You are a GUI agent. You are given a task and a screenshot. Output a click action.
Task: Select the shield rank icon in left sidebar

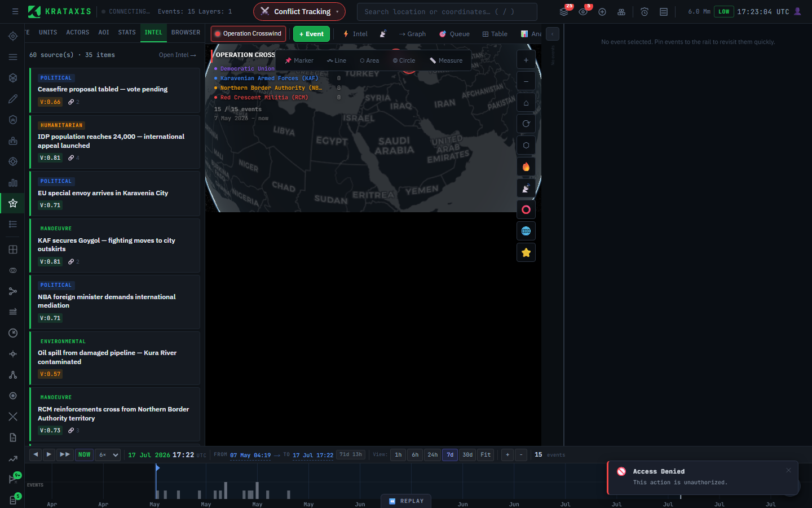click(13, 120)
